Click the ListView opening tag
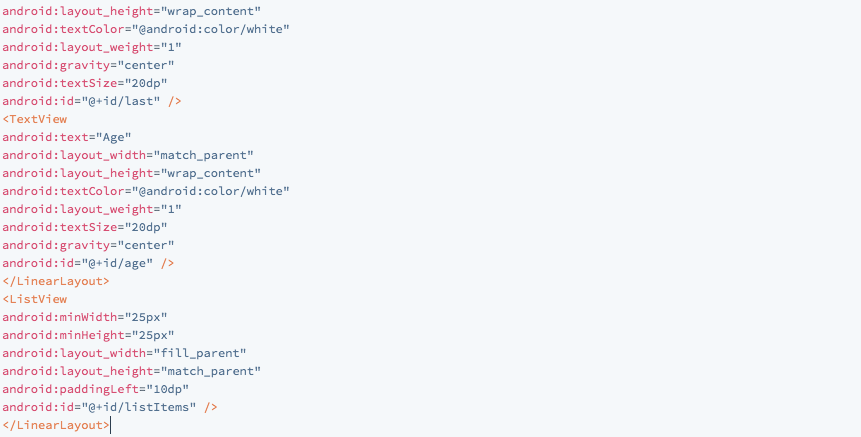Screen dimensions: 861x437 coord(35,299)
